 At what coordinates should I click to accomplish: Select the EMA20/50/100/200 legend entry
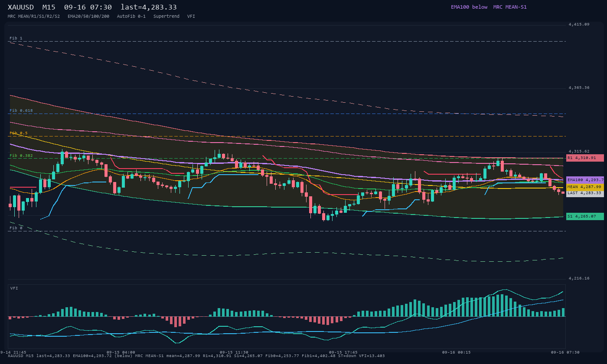[88, 16]
